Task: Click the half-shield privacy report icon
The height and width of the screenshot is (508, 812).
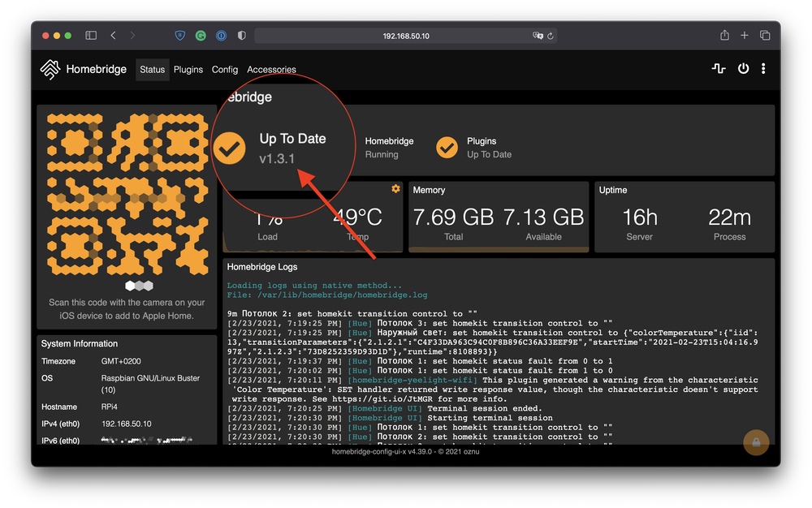Action: (242, 35)
